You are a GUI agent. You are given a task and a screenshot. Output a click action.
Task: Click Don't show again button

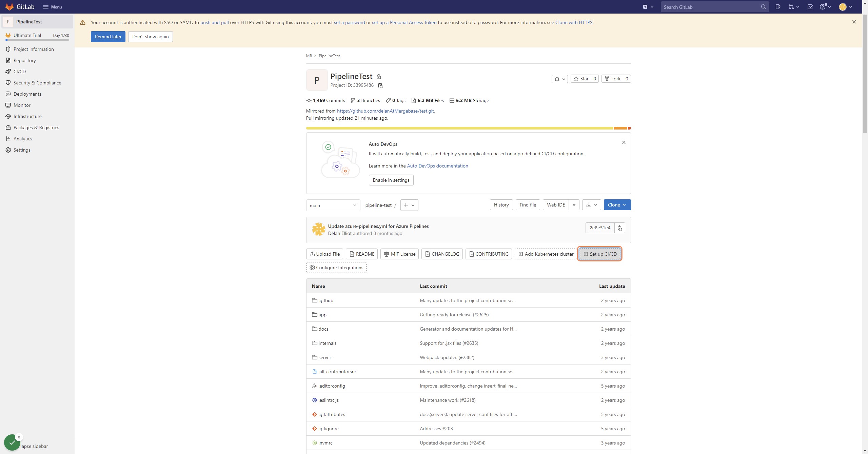point(150,37)
